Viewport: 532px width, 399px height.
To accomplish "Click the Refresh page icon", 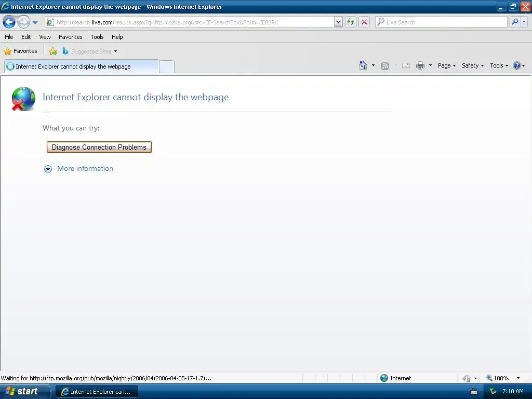I will [351, 22].
